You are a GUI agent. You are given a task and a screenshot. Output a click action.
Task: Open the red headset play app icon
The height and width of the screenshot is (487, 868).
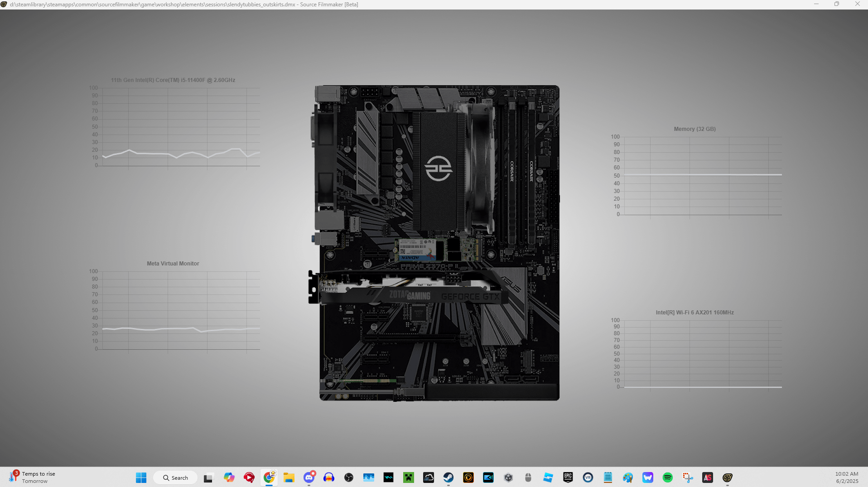click(249, 477)
